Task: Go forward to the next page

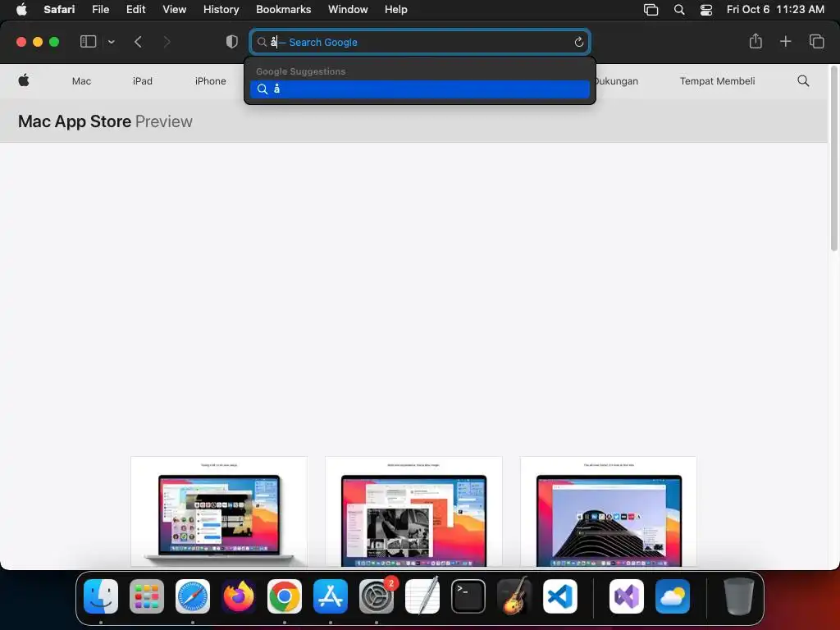Action: point(167,42)
